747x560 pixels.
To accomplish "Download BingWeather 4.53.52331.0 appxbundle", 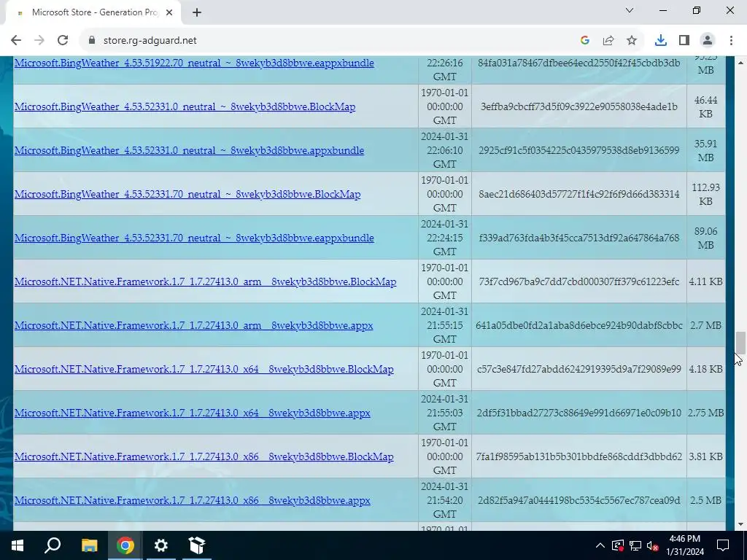I will click(189, 150).
